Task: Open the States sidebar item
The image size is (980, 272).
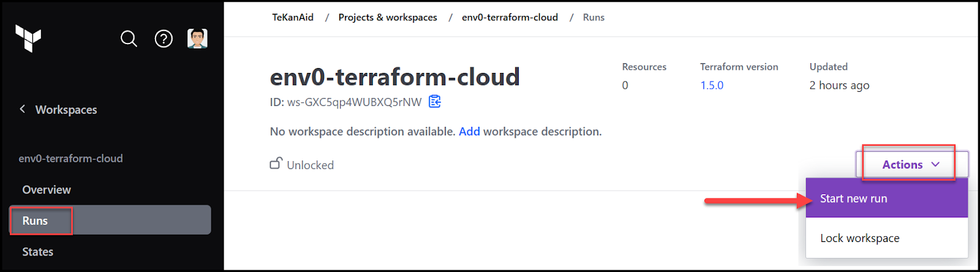Action: 38,252
